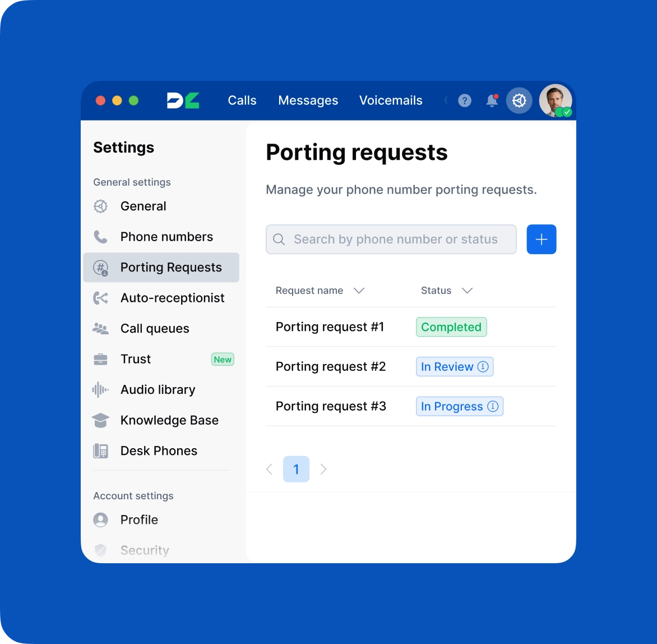The width and height of the screenshot is (657, 644).
Task: Open Call queues via the people icon
Action: point(100,328)
